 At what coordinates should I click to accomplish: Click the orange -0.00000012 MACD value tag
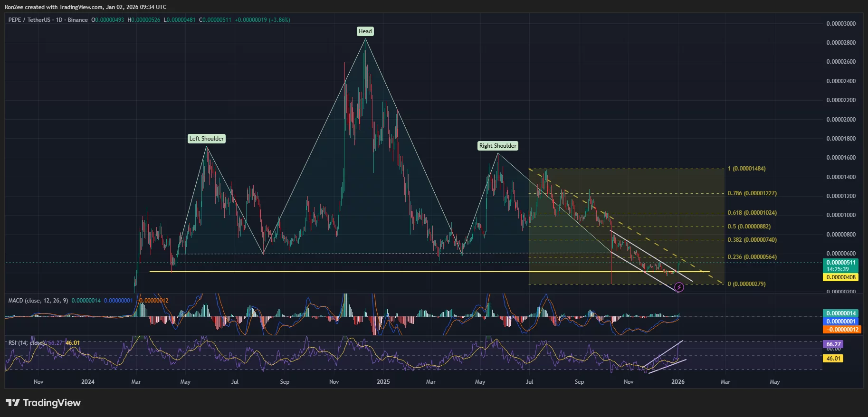tap(842, 330)
